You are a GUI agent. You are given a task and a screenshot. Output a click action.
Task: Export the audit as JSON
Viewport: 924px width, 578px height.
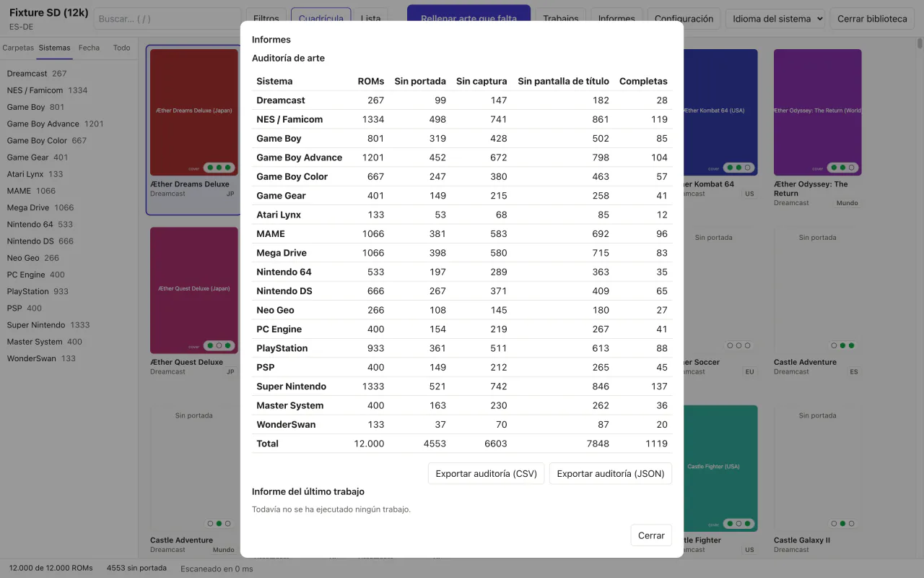tap(611, 474)
